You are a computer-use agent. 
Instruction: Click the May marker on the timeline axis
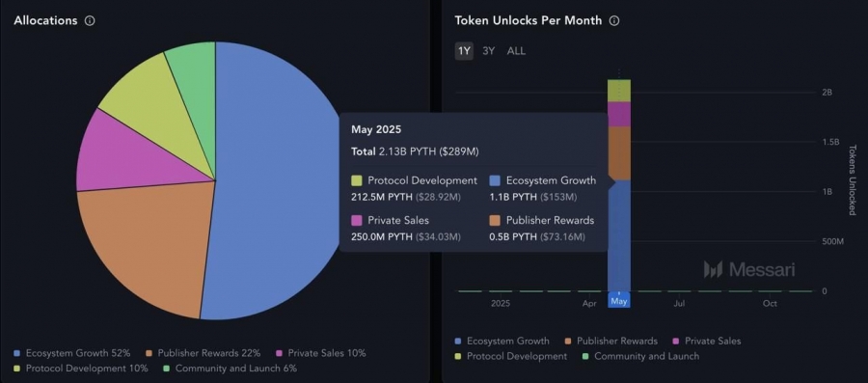(x=618, y=302)
